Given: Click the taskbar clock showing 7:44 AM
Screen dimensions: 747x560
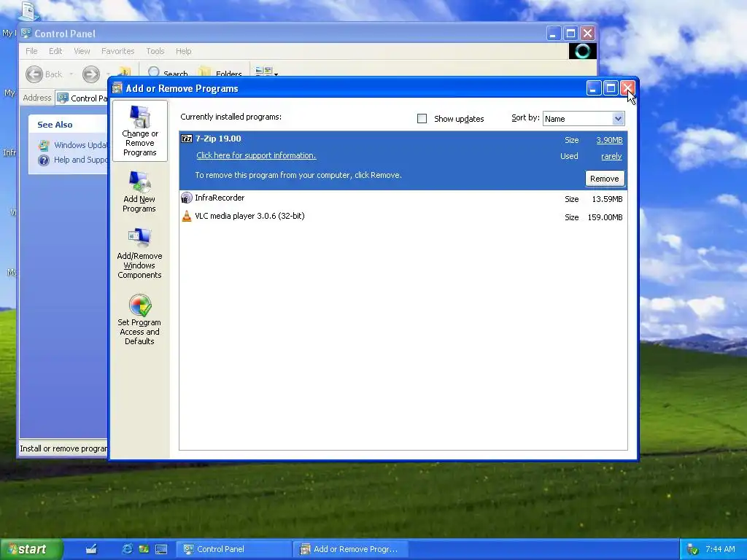Looking at the screenshot, I should 720,549.
